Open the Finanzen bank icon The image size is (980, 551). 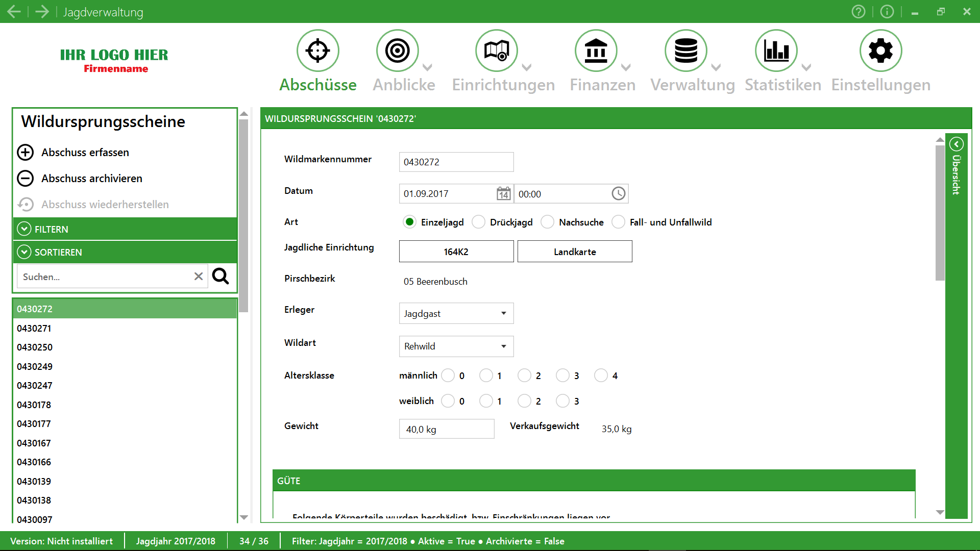coord(596,51)
